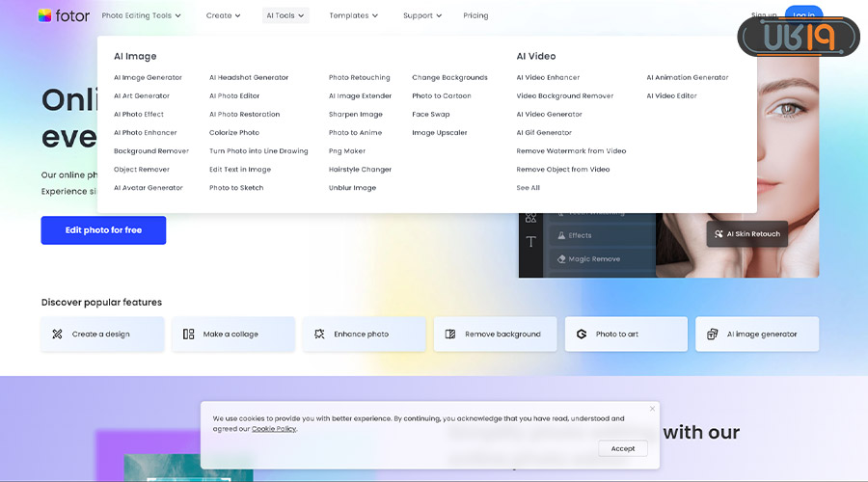868x482 pixels.
Task: Open the Create dropdown menu
Action: (x=224, y=15)
